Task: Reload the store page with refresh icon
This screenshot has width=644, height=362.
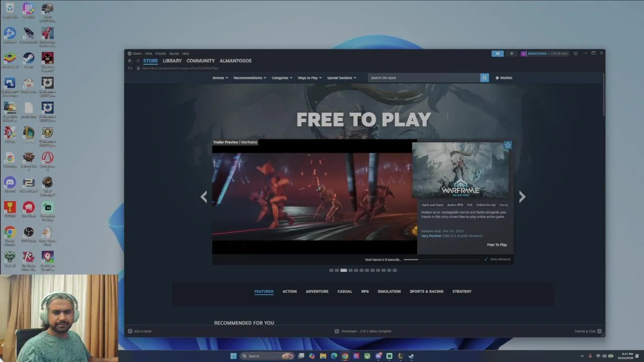Action: [130, 68]
